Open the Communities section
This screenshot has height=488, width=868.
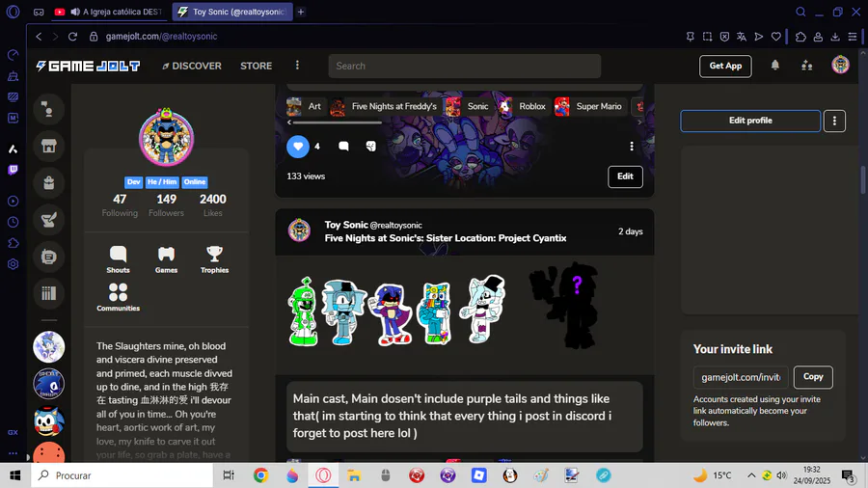(x=118, y=298)
